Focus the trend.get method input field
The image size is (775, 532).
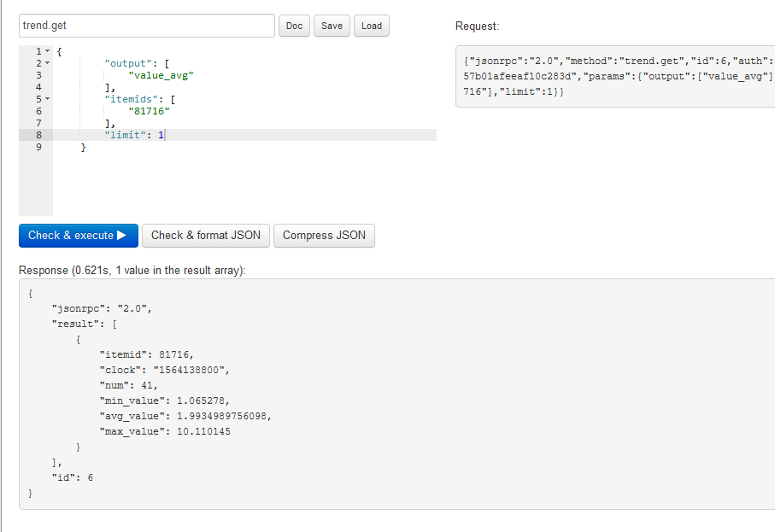(x=146, y=26)
